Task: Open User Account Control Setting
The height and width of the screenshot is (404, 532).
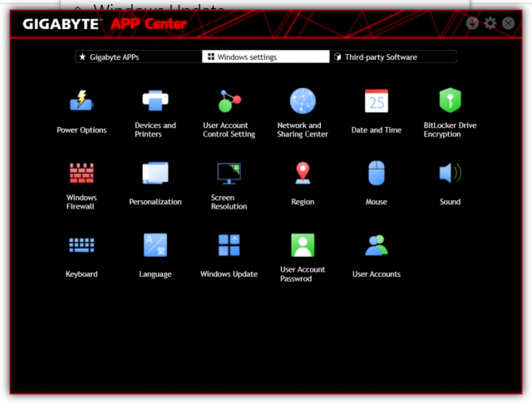Action: (229, 101)
